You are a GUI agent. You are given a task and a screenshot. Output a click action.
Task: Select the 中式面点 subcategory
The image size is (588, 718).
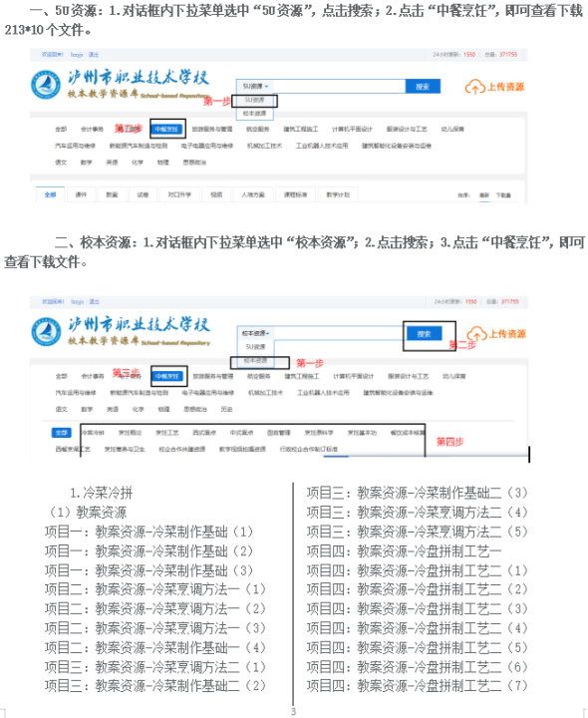241,432
